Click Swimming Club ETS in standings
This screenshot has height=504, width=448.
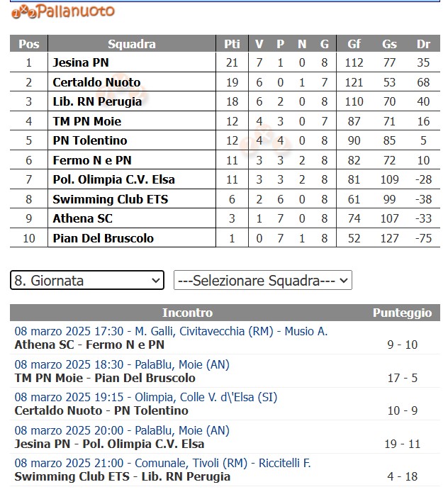tap(110, 199)
